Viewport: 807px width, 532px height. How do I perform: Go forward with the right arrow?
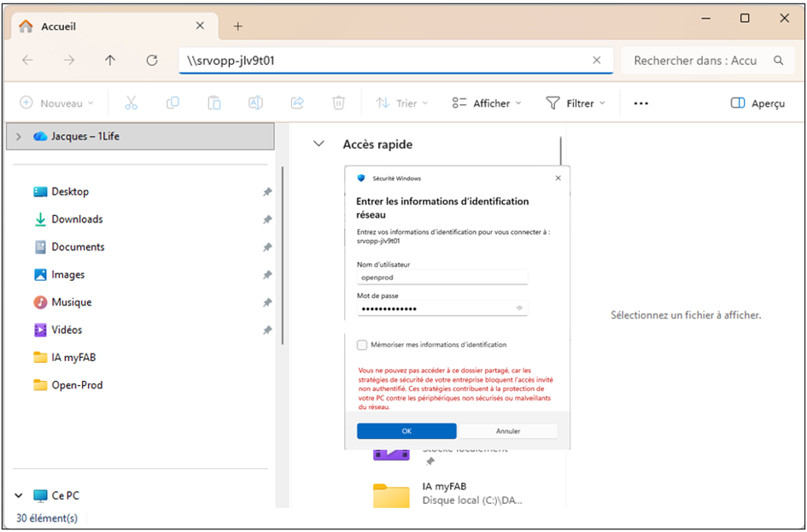pos(69,61)
